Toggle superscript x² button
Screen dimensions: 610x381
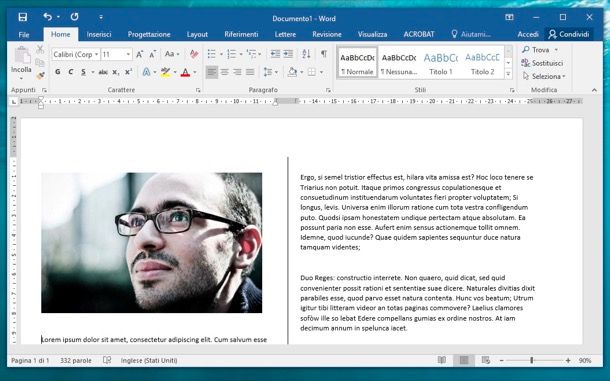tap(128, 72)
